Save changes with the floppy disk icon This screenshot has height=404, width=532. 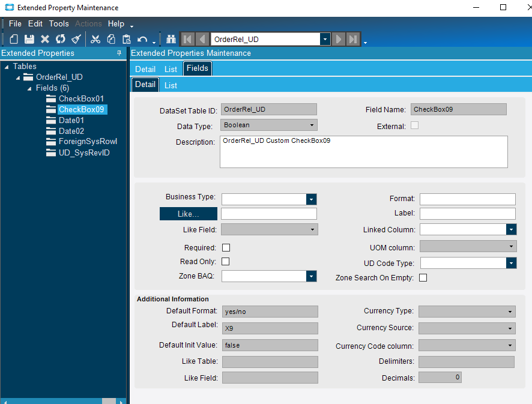(29, 40)
